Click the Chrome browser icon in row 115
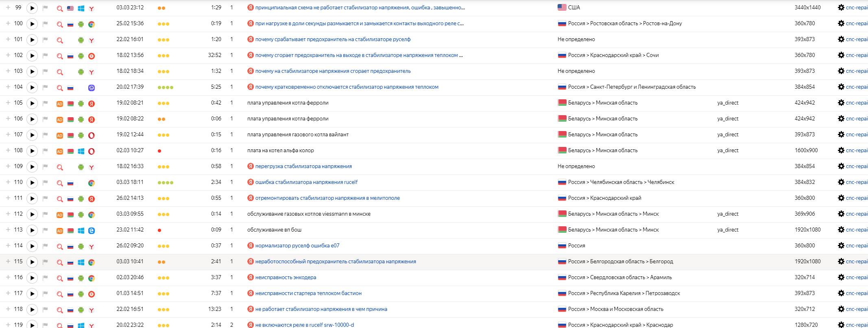Screen dimensions: 868x328 (x=92, y=262)
